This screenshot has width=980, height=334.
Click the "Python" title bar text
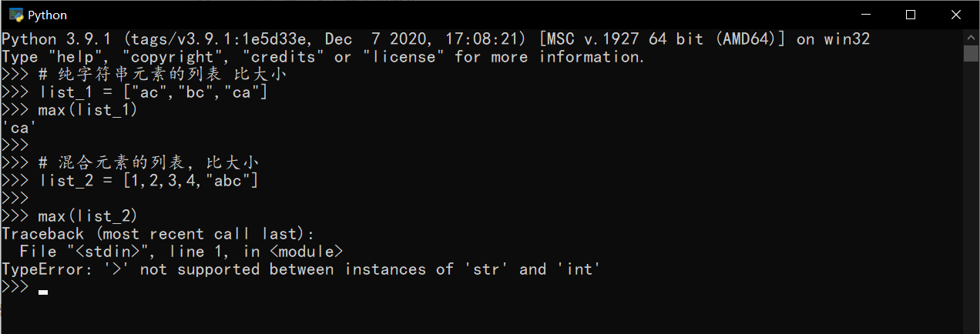click(47, 15)
